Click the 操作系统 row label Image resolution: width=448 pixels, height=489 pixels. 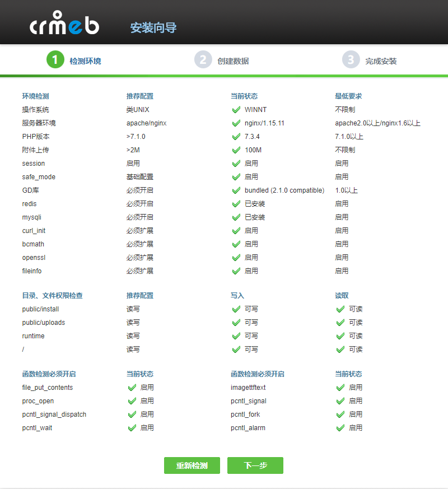tap(35, 110)
